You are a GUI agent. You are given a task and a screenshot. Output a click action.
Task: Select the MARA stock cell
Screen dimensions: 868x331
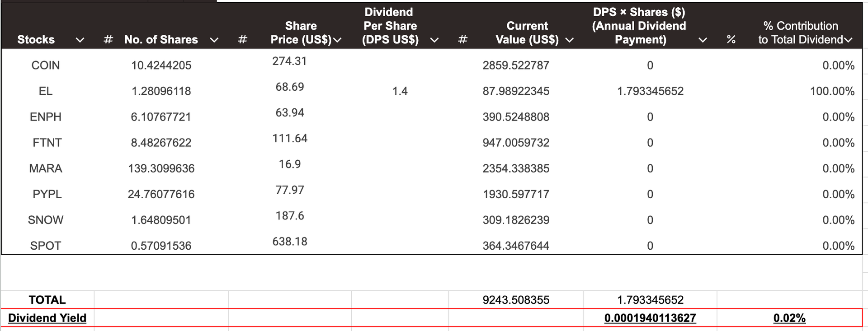pos(46,168)
